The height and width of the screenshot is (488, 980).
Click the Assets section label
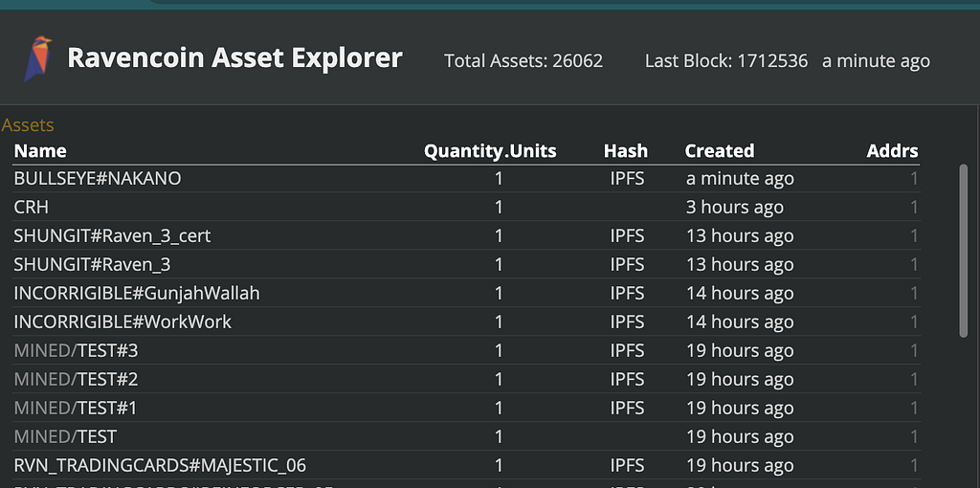(28, 125)
